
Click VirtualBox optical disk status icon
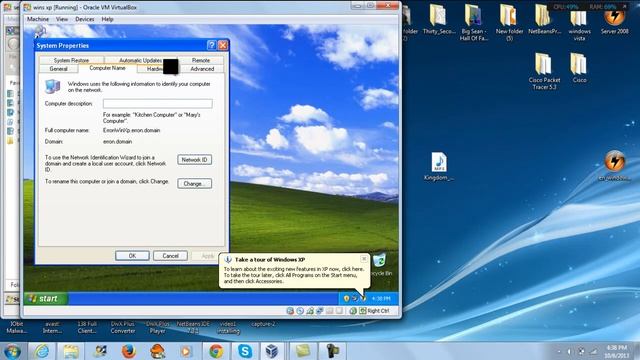point(300,311)
